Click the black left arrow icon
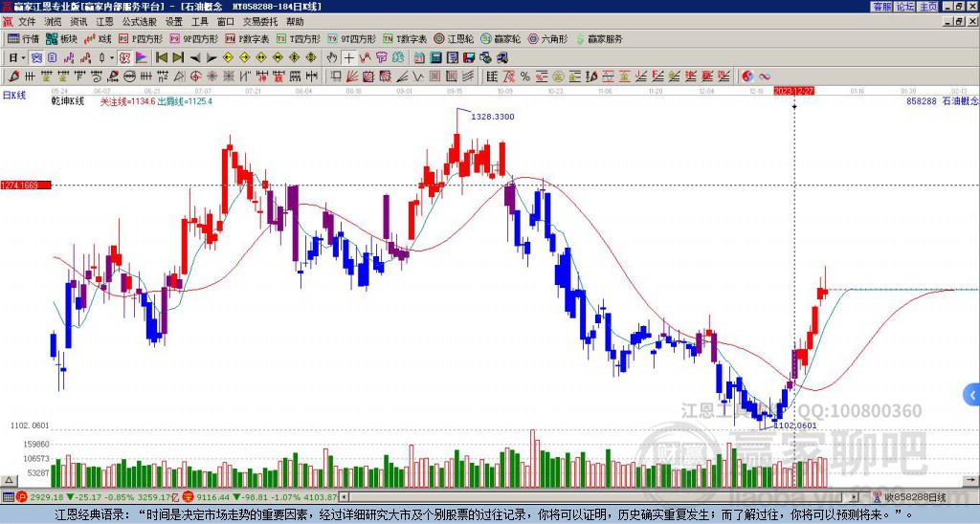 click(x=195, y=58)
